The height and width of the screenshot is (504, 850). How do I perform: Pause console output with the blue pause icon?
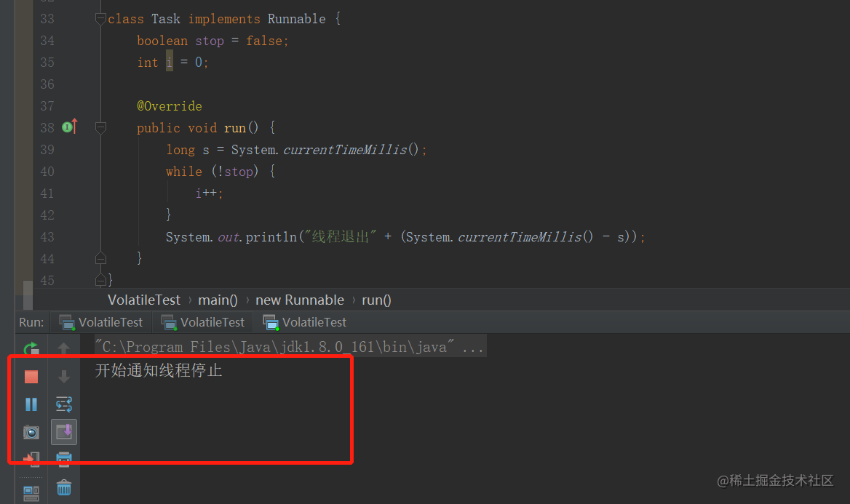tap(31, 404)
